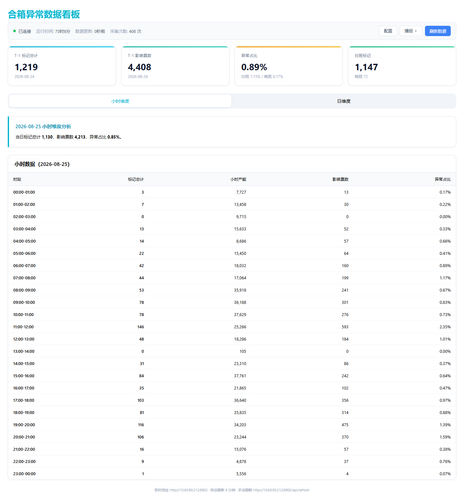Select the 05:00-06:00 row
This screenshot has height=500, width=464.
(232, 253)
